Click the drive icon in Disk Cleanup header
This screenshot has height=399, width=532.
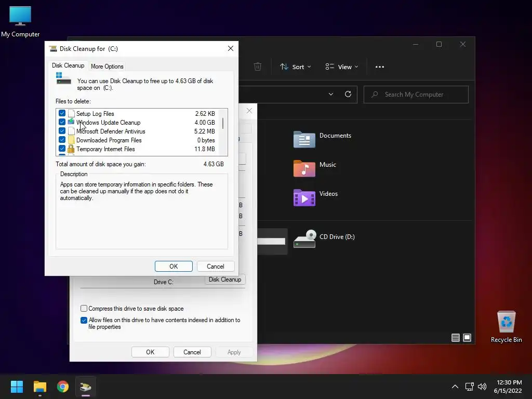click(63, 79)
